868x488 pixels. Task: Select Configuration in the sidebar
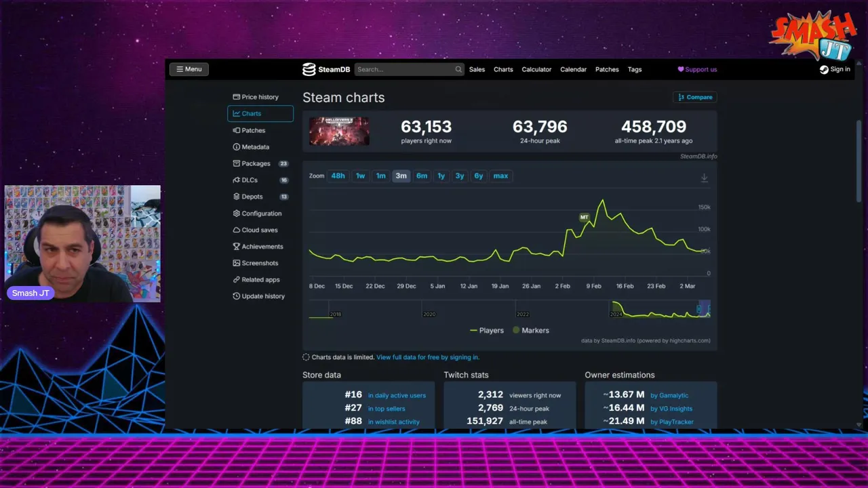pos(260,213)
